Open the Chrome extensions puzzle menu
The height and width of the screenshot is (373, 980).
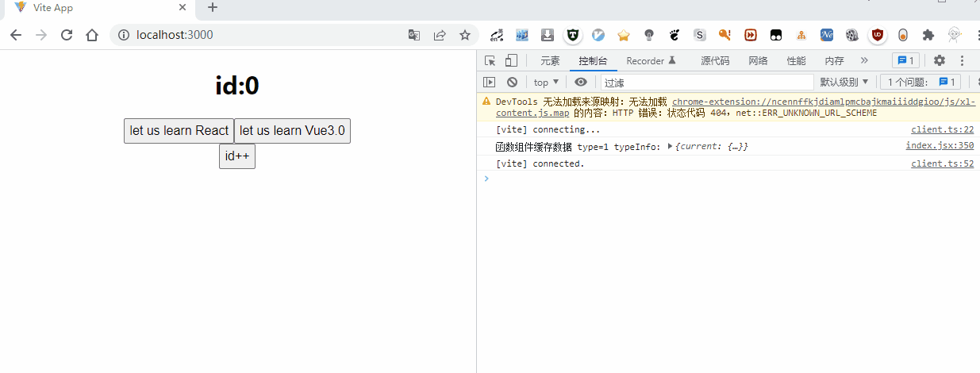click(x=928, y=35)
